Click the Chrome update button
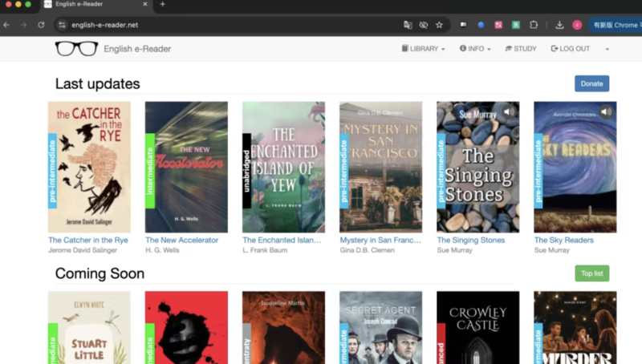 click(616, 25)
